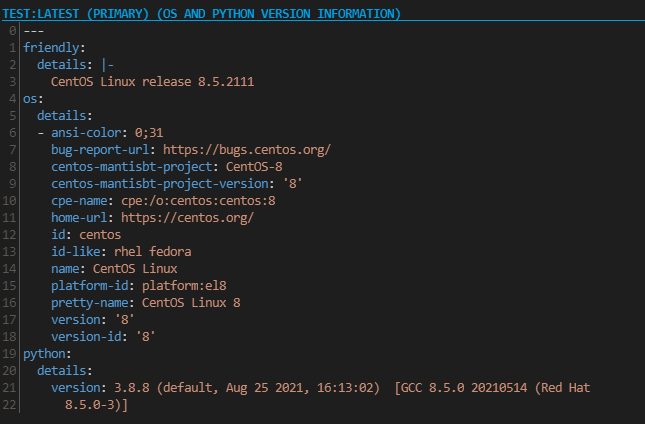
Task: Click 'cpe:/o:centos:centos:8' value
Action: coord(198,201)
